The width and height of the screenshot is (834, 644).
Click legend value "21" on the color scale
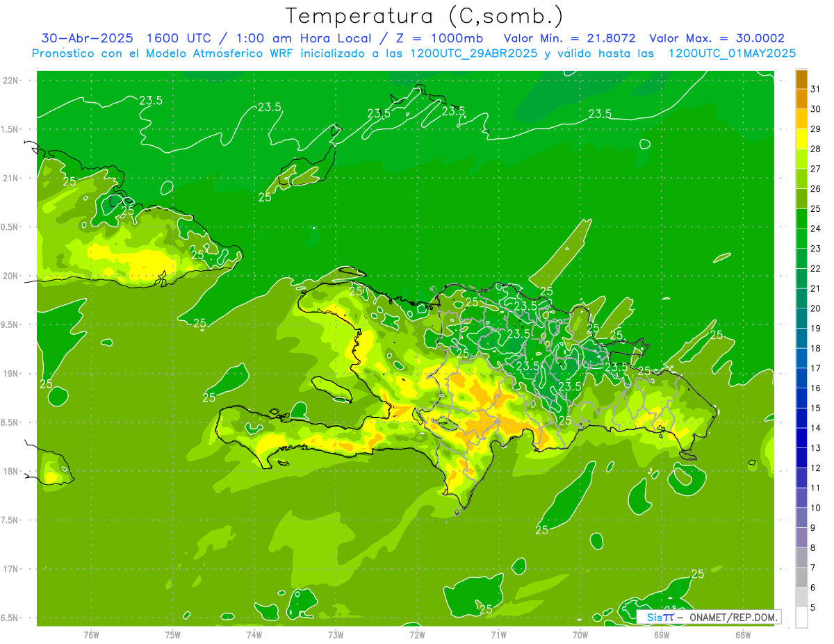click(x=816, y=288)
